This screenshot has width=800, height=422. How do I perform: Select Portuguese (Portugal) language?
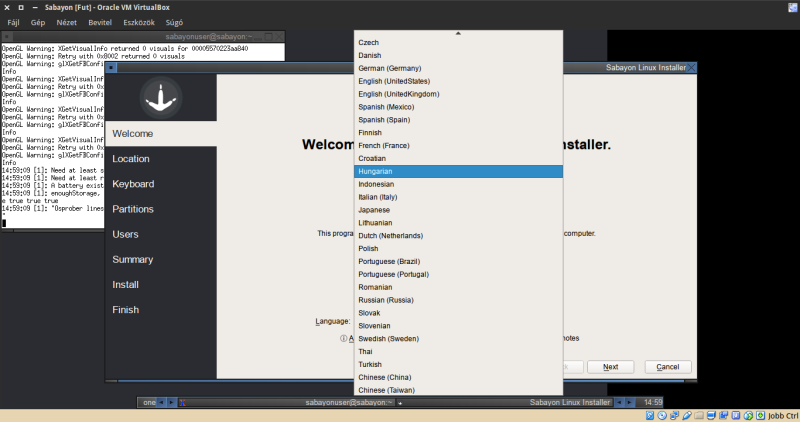coord(458,275)
